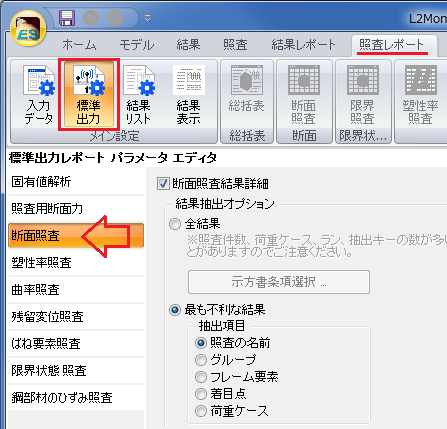The image size is (447, 429).
Task: Click the 塑性率照査 ribbon icon
Action: 421,95
